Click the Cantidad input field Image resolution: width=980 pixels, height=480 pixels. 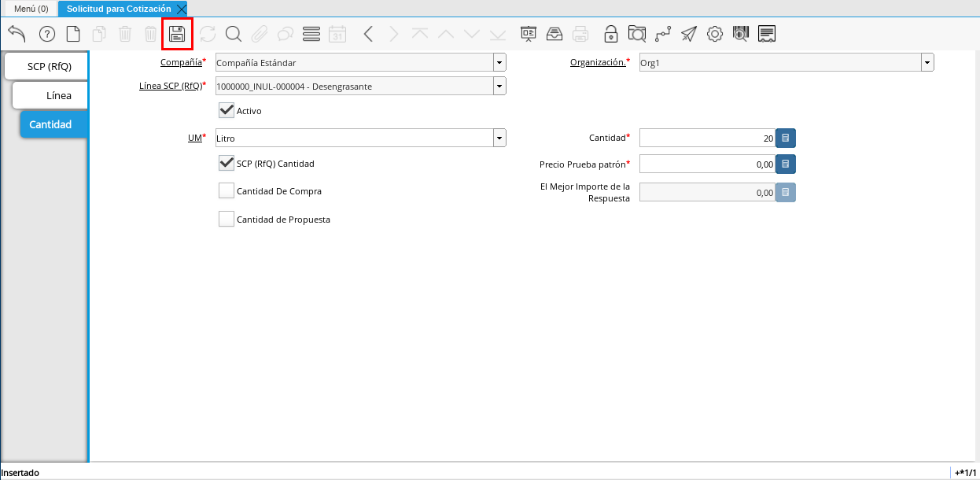(x=706, y=138)
